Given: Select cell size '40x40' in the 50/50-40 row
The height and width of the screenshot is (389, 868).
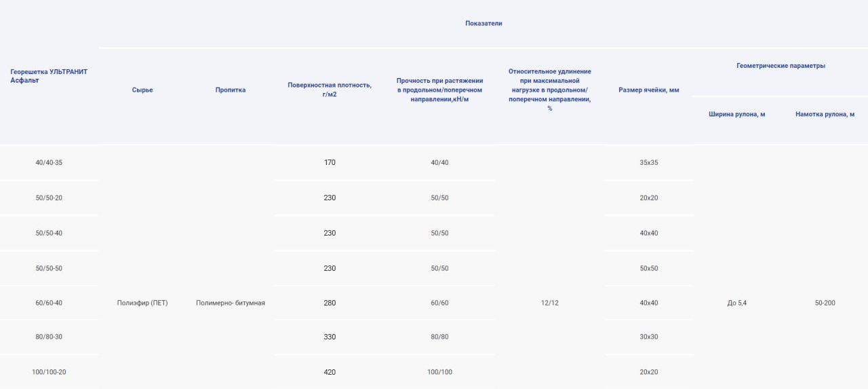Looking at the screenshot, I should click(x=649, y=233).
